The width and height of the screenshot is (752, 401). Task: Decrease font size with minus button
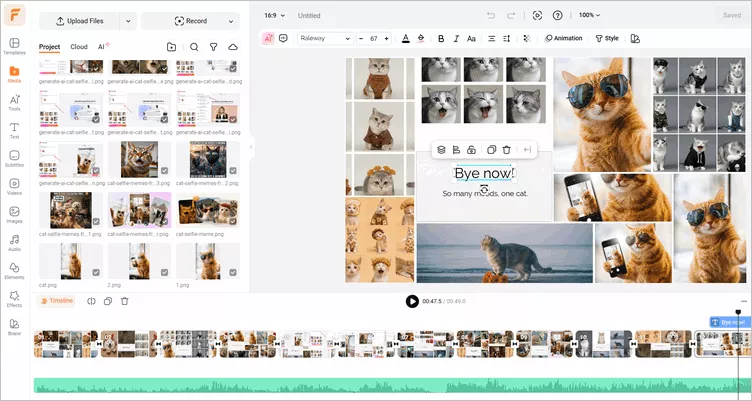pyautogui.click(x=361, y=38)
